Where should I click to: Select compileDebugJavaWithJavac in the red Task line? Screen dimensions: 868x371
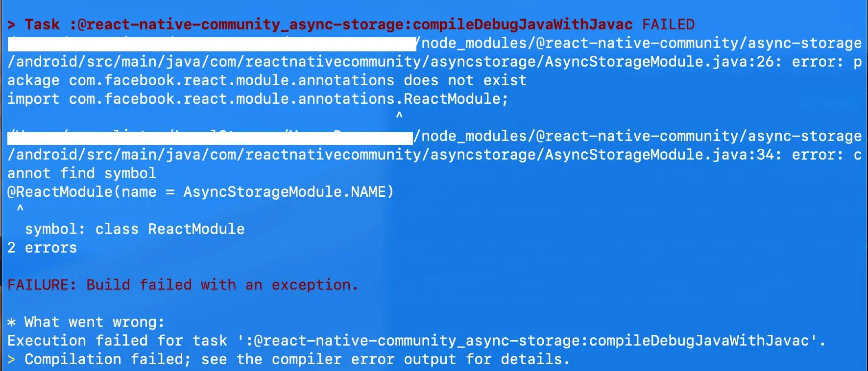click(522, 24)
